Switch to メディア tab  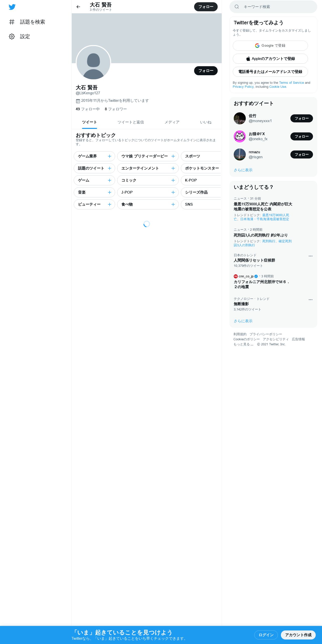point(172,122)
